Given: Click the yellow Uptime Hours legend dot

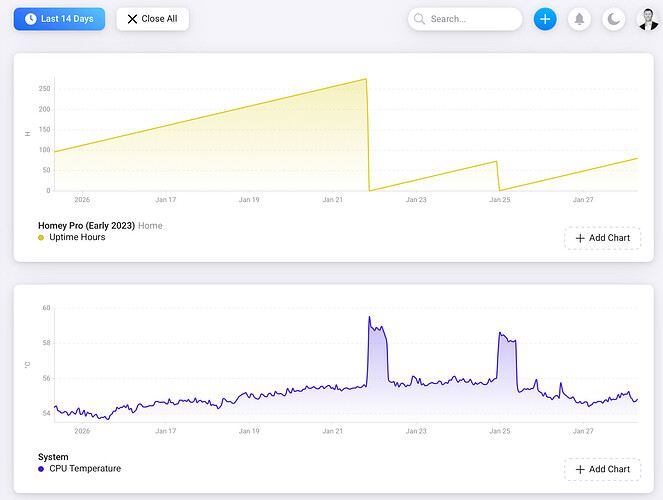Looking at the screenshot, I should pos(41,238).
